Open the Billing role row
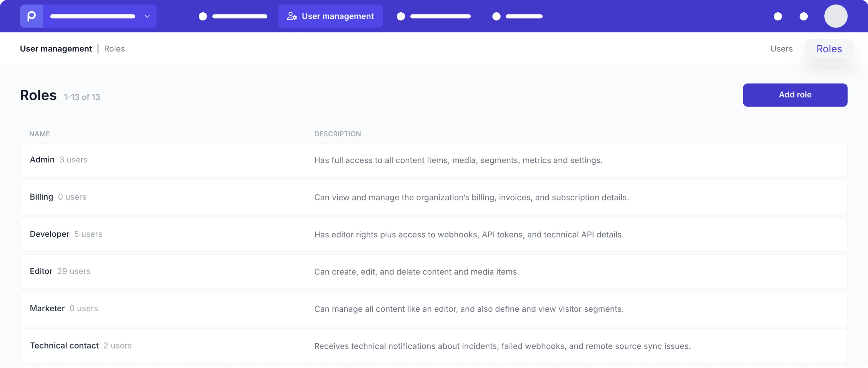868x368 pixels. point(41,197)
